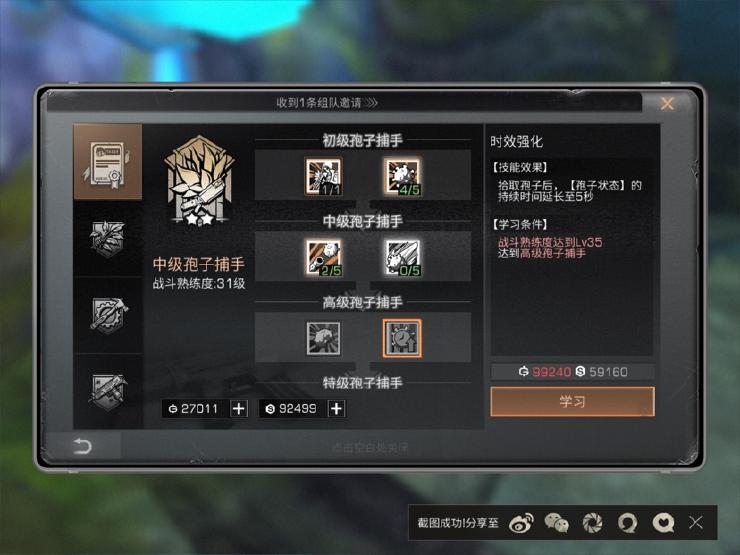Image resolution: width=740 pixels, height=555 pixels.
Task: Dismiss the 截图成功 share bar
Action: [696, 522]
